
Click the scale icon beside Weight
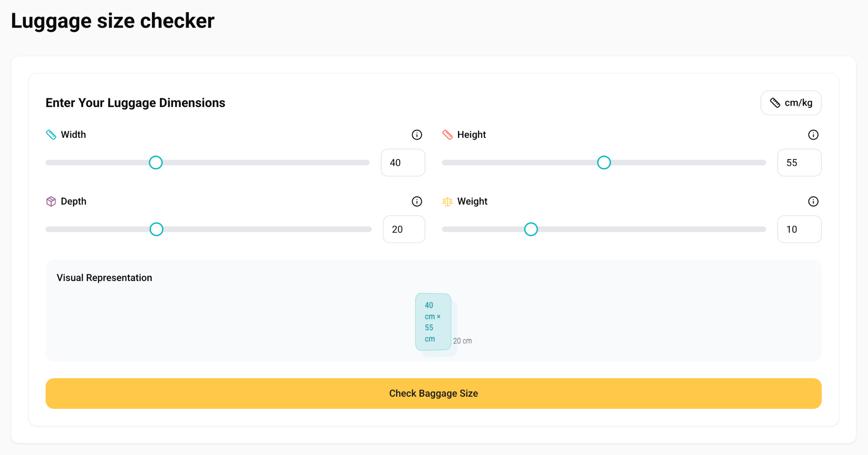click(448, 202)
